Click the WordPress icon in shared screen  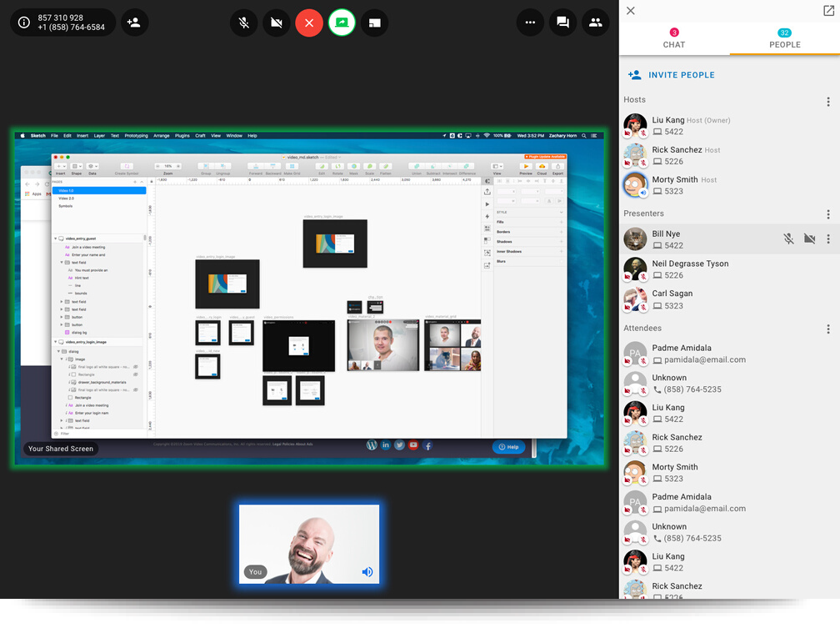[372, 445]
